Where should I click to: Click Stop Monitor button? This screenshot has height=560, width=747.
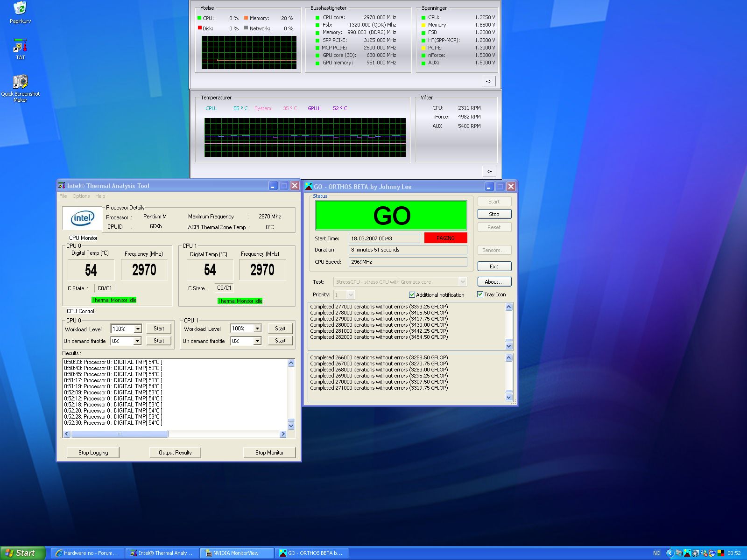(269, 453)
